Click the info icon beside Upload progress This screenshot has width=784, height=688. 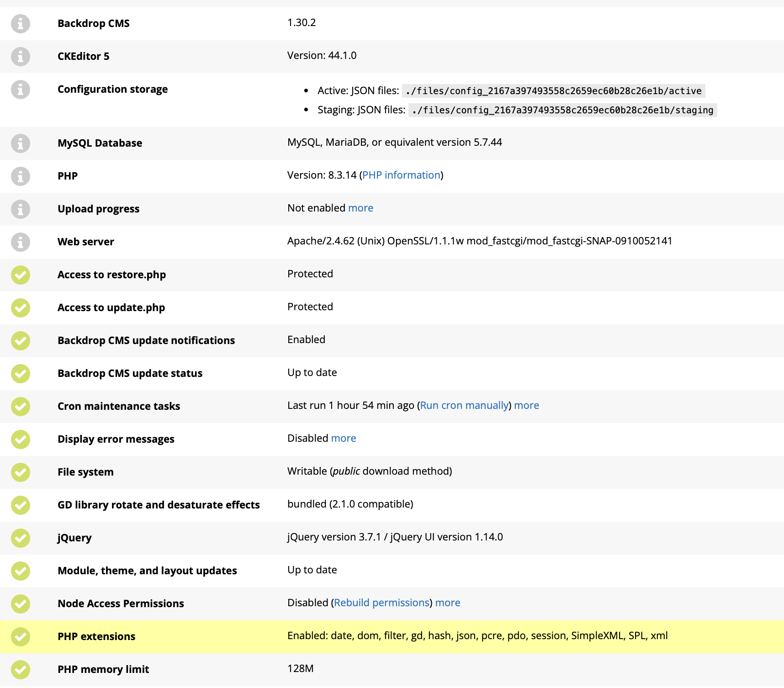coord(21,209)
